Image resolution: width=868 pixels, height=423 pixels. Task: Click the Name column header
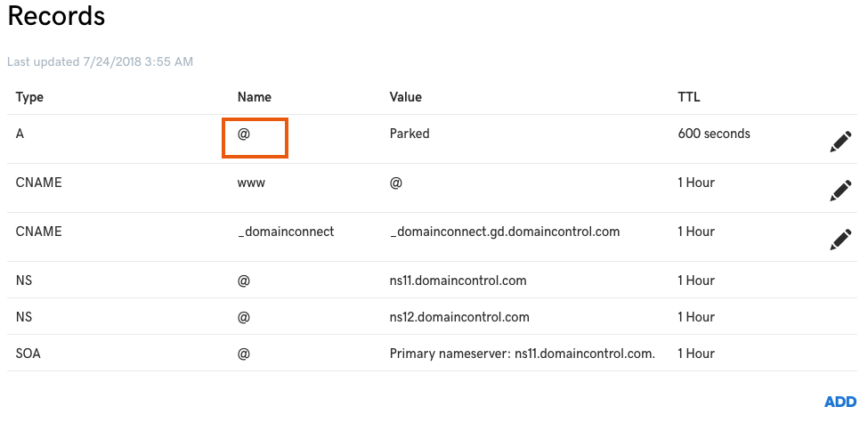click(x=254, y=97)
